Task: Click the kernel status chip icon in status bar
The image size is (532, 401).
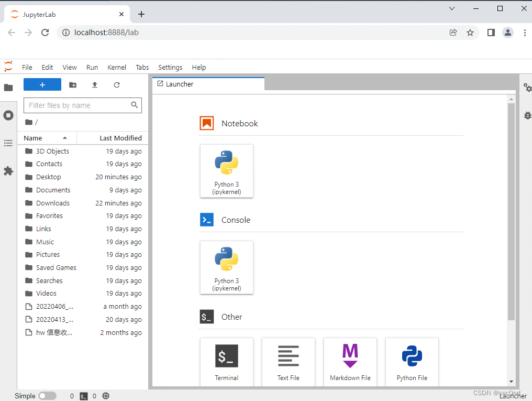Action: [106, 396]
